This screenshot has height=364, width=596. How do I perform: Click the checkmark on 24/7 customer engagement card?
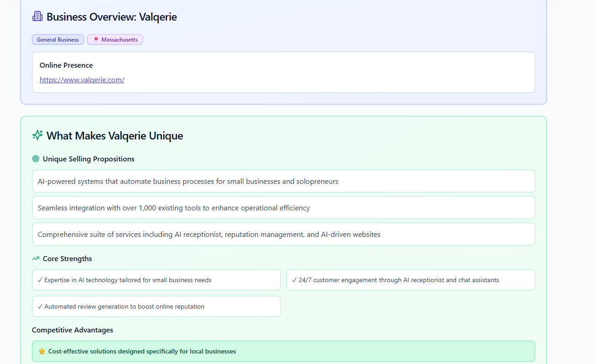[x=294, y=280]
